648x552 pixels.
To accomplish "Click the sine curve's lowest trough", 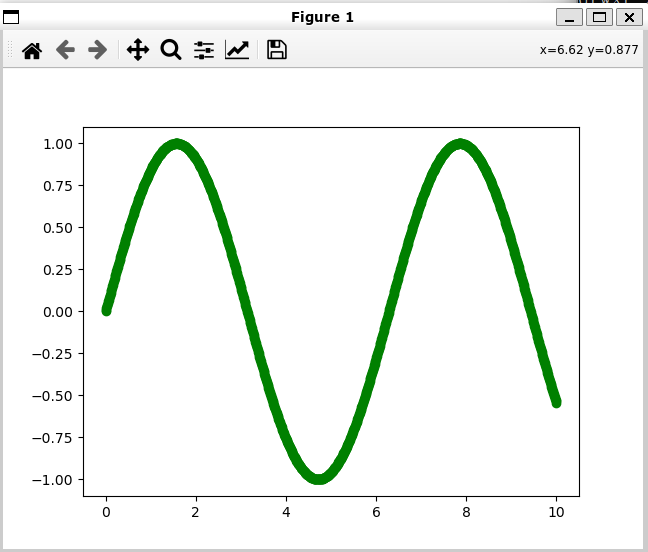I will point(318,479).
